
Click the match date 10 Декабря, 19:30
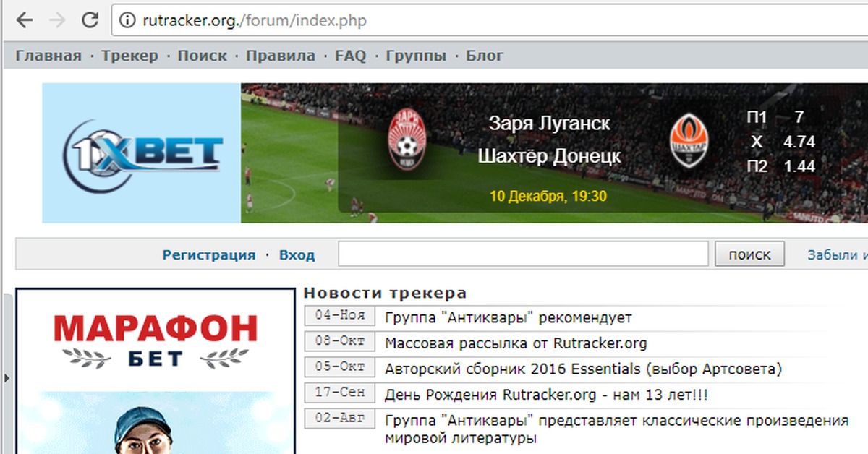pos(548,196)
